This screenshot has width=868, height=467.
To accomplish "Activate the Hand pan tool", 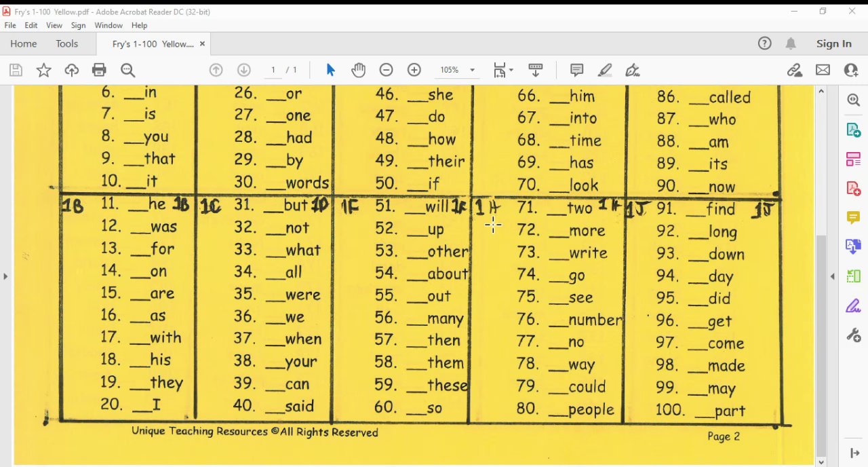I will click(x=358, y=70).
